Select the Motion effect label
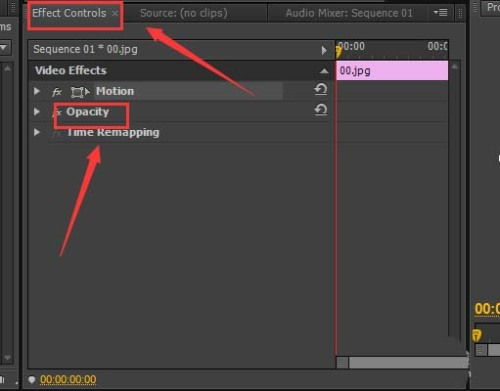 [x=115, y=91]
